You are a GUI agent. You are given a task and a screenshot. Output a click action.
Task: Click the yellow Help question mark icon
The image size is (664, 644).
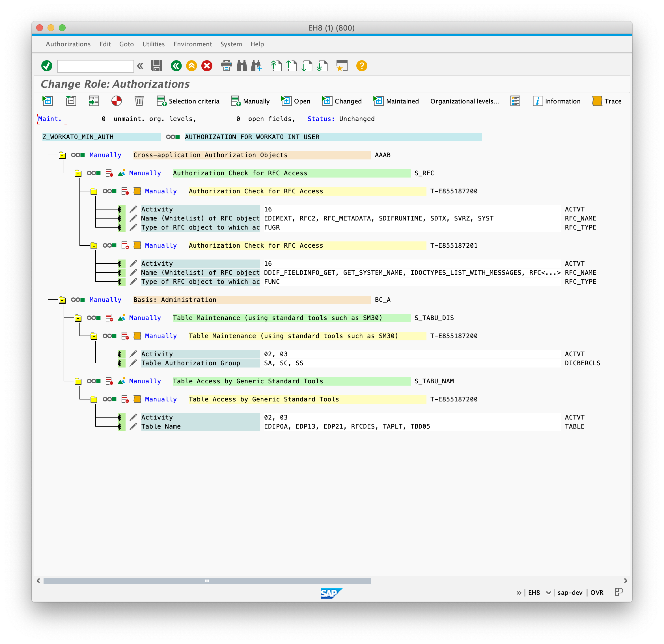[361, 66]
